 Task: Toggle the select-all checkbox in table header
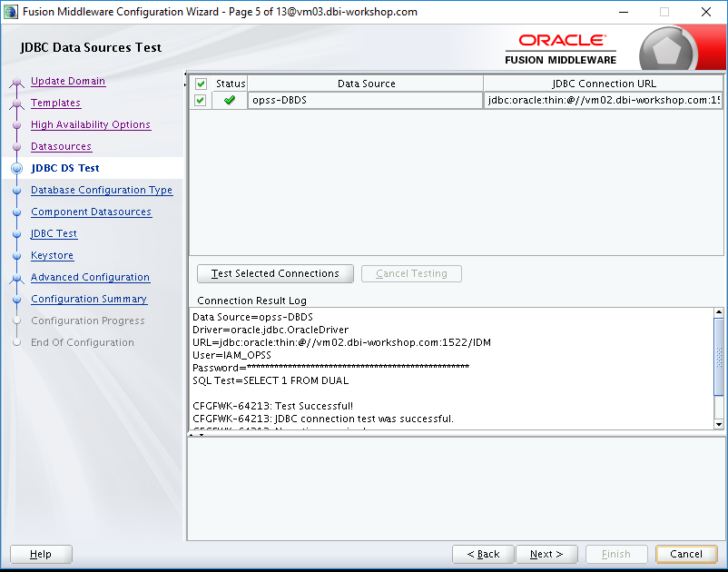201,84
